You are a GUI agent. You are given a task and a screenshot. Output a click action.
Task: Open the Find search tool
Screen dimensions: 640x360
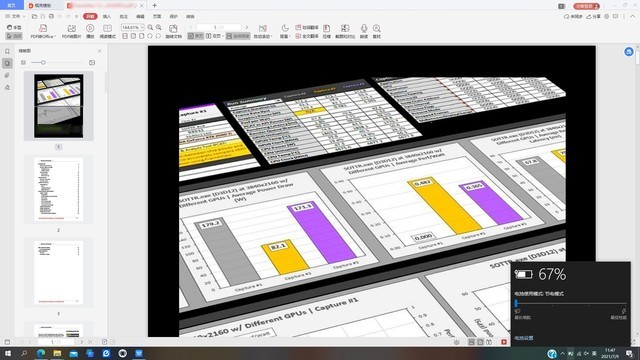click(x=377, y=31)
